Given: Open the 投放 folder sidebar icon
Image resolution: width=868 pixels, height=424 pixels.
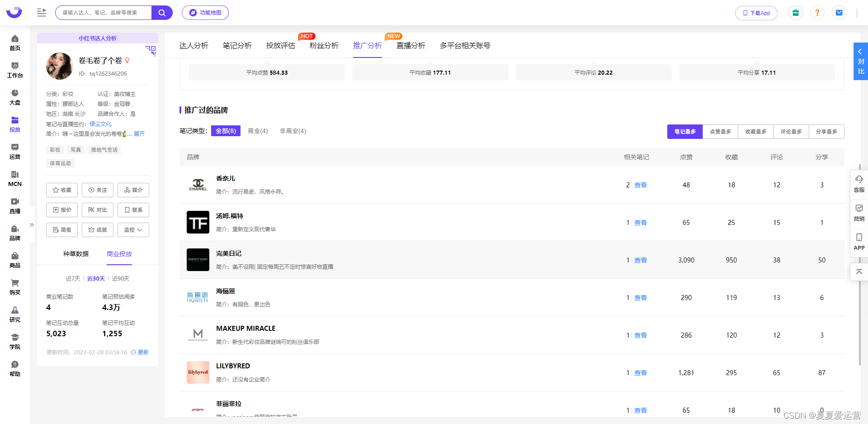Looking at the screenshot, I should [x=15, y=124].
